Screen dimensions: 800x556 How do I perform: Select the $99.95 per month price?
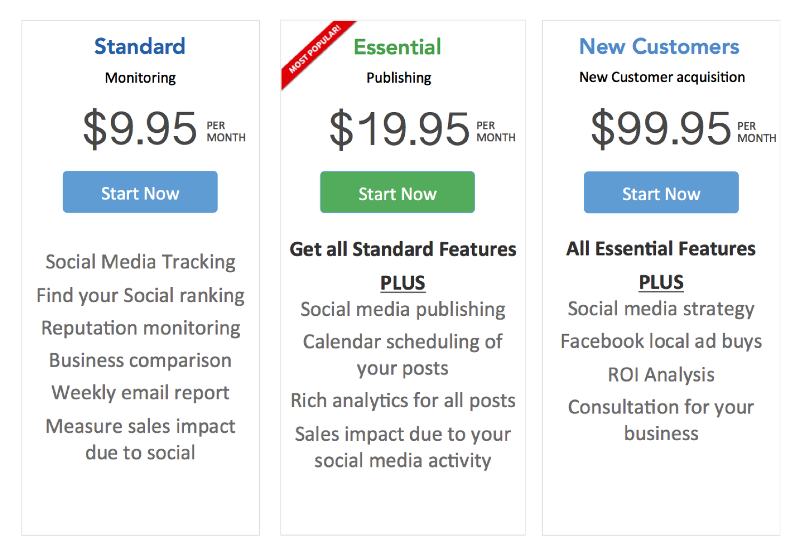(684, 129)
